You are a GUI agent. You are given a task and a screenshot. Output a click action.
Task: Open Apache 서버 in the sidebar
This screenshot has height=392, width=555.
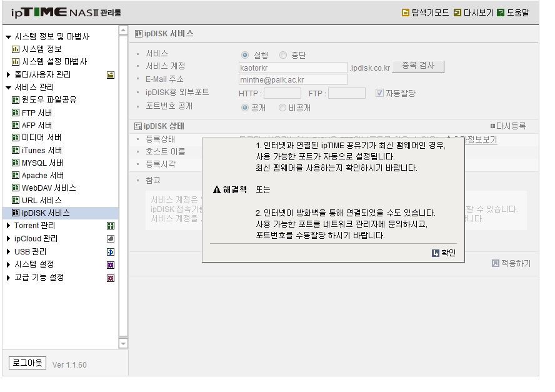click(43, 175)
